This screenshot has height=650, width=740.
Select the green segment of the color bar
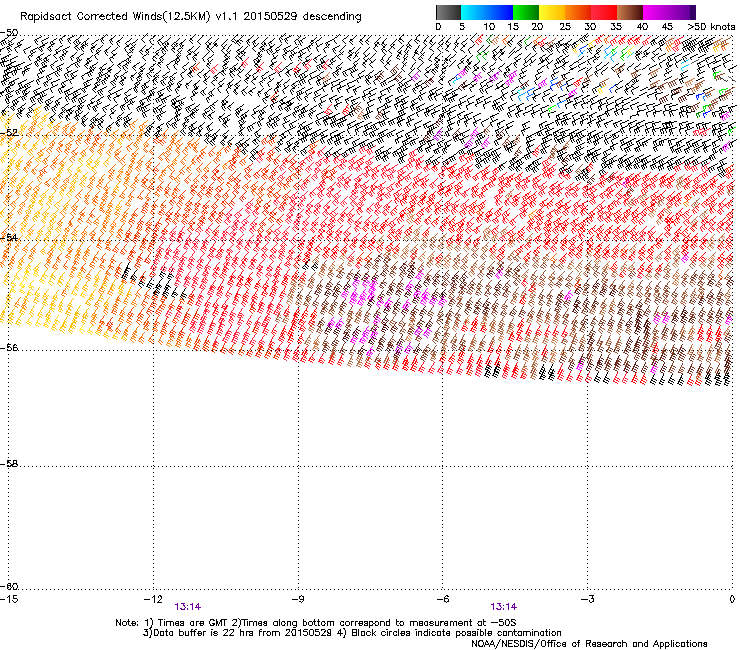point(526,12)
